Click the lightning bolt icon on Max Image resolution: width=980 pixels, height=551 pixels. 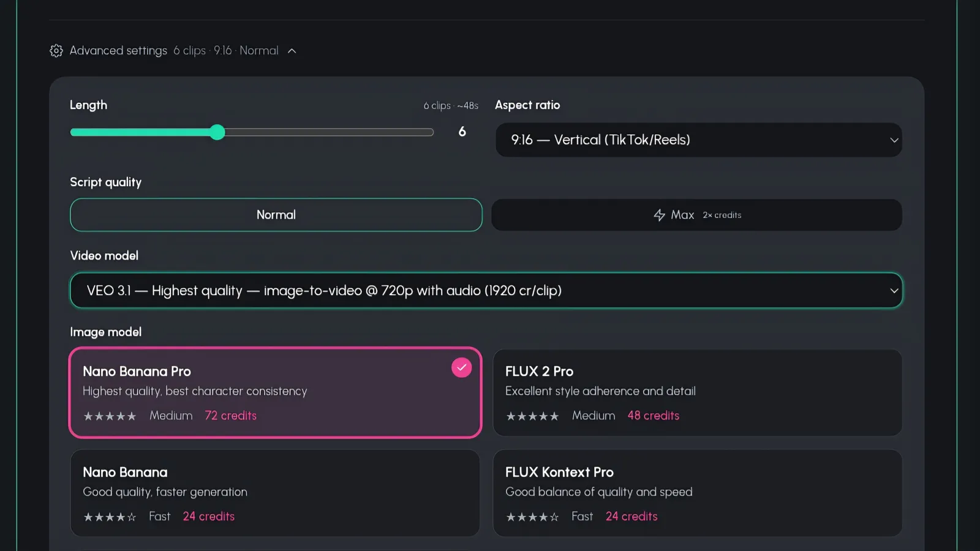659,215
